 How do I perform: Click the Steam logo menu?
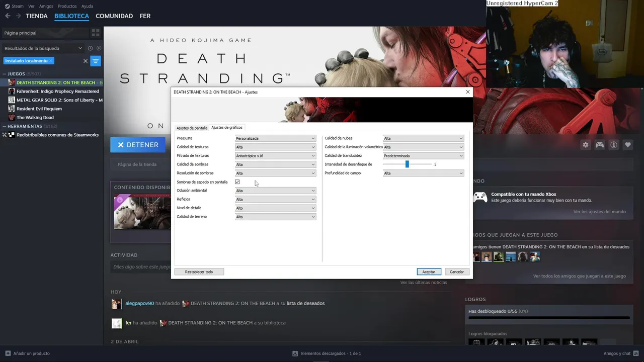tap(14, 6)
